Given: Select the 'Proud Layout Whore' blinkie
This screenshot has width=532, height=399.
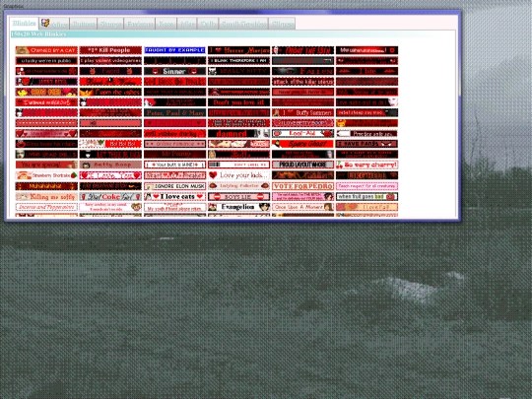Looking at the screenshot, I should [303, 165].
